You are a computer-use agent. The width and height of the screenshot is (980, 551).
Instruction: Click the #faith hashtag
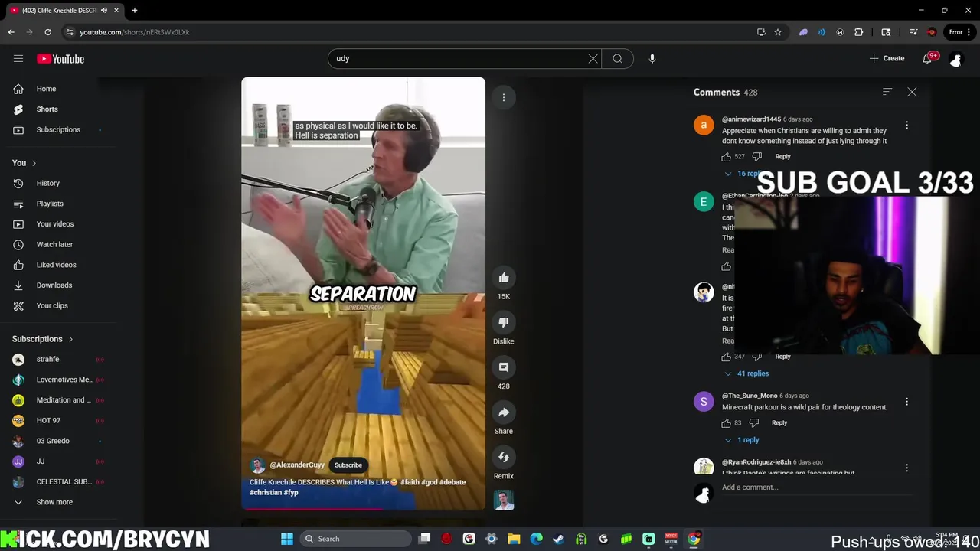point(410,482)
